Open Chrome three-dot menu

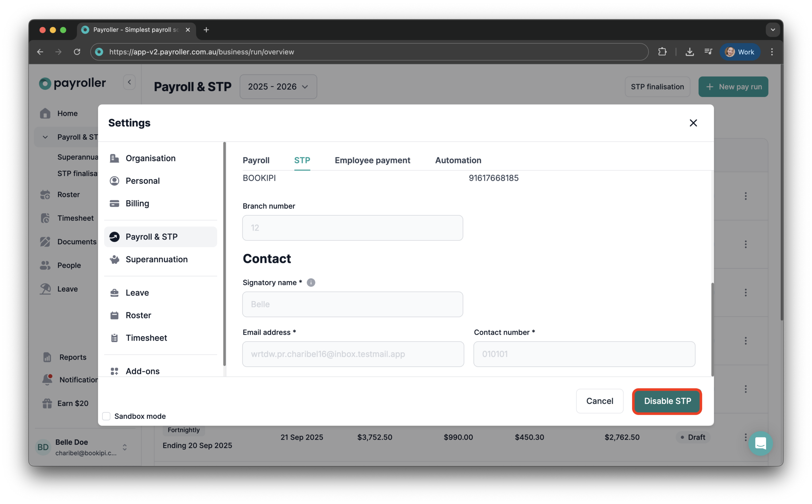772,52
